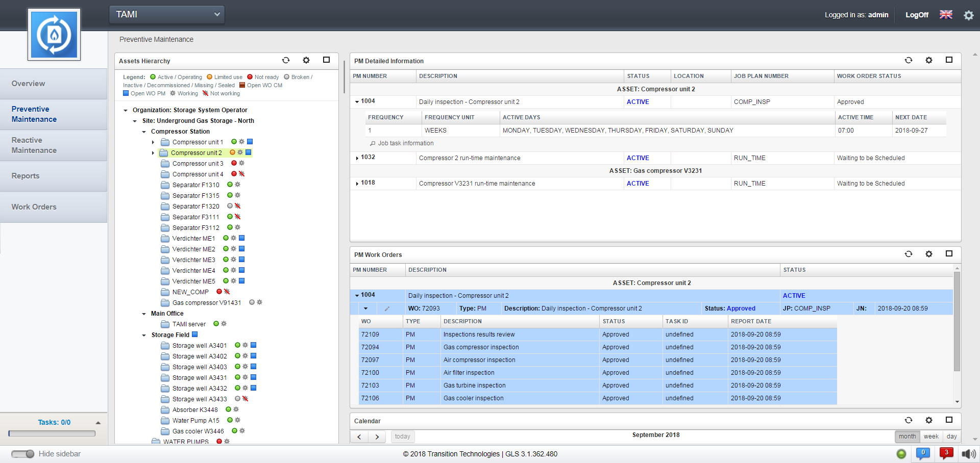
Task: Toggle the Hide sidebar switch
Action: click(23, 454)
